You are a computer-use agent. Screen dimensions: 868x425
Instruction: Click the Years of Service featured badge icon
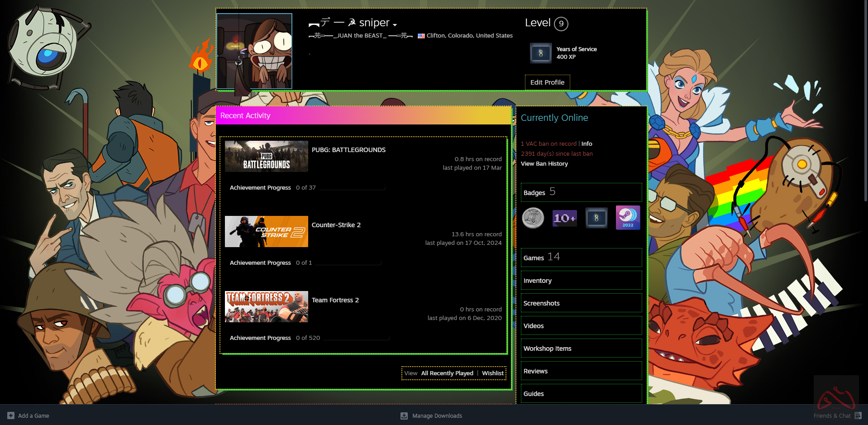(x=541, y=53)
